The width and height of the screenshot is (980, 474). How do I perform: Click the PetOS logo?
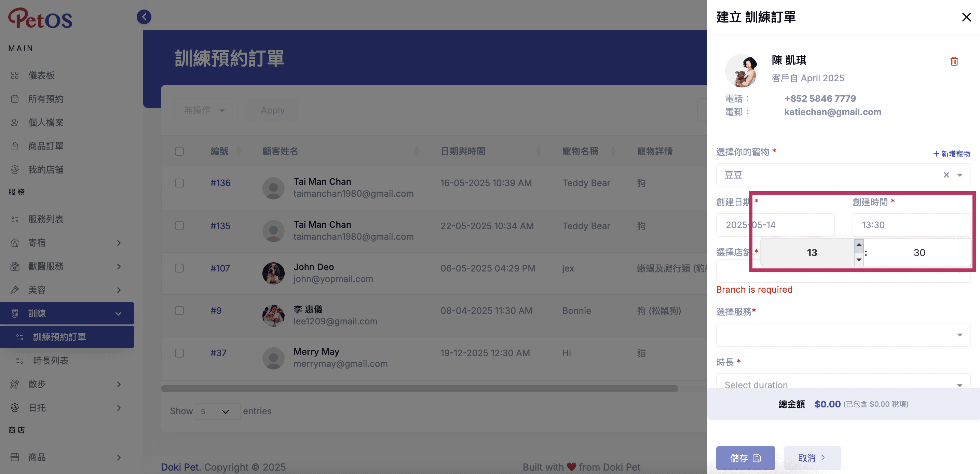(x=40, y=18)
